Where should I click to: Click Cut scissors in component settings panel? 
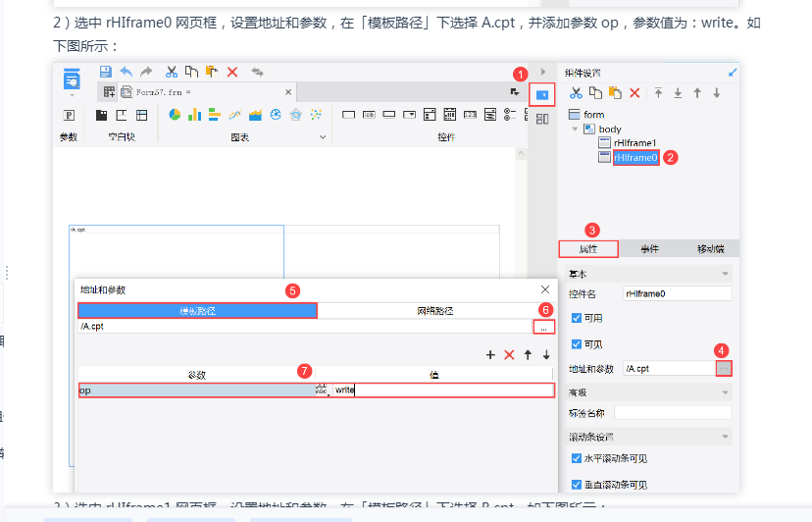coord(576,93)
